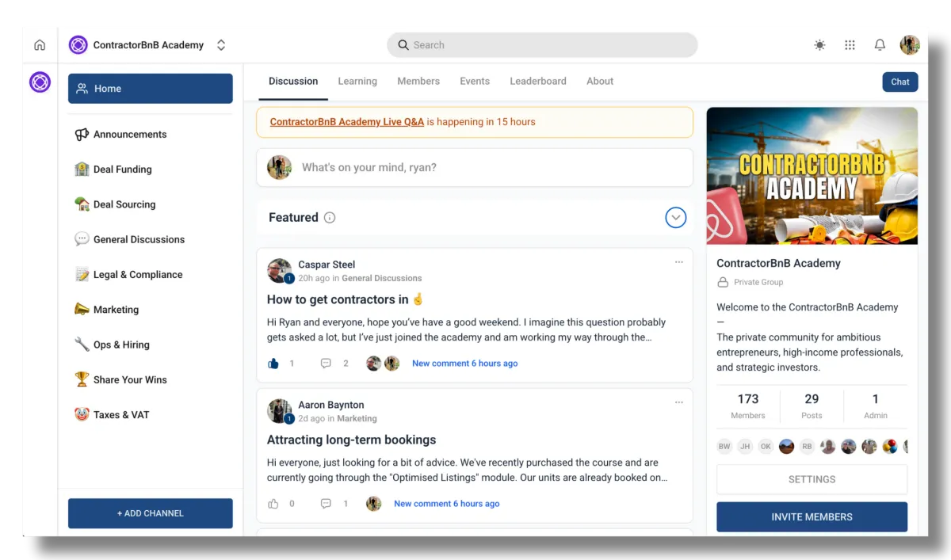Viewport: 951px width, 560px height.
Task: Open the profile avatar in top bar
Action: click(910, 45)
